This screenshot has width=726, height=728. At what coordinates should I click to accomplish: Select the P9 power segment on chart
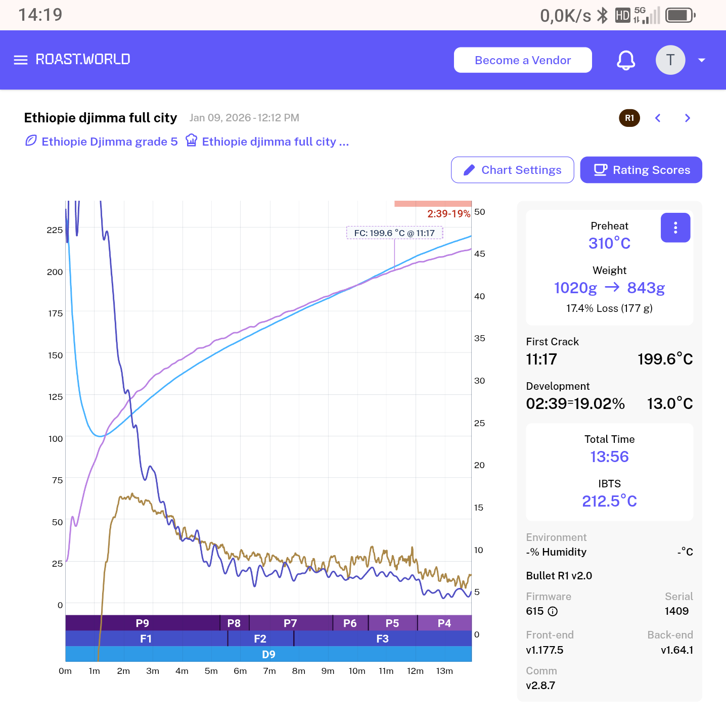(143, 623)
